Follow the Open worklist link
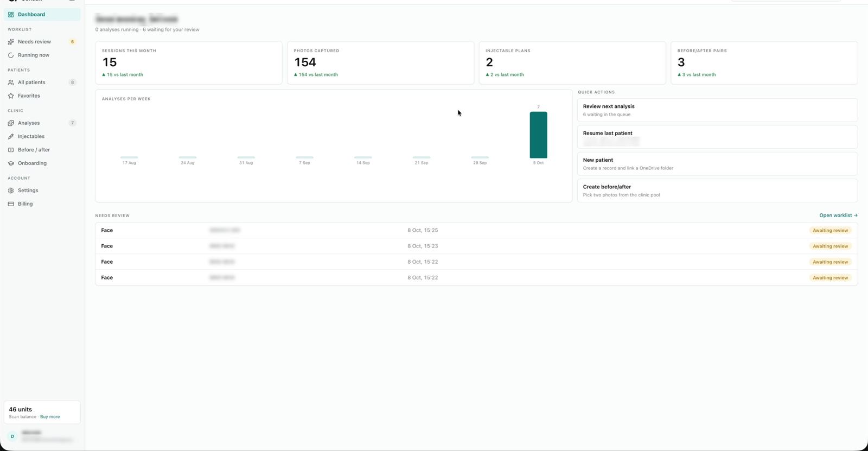Screen dimensions: 868x451 click(x=838, y=215)
